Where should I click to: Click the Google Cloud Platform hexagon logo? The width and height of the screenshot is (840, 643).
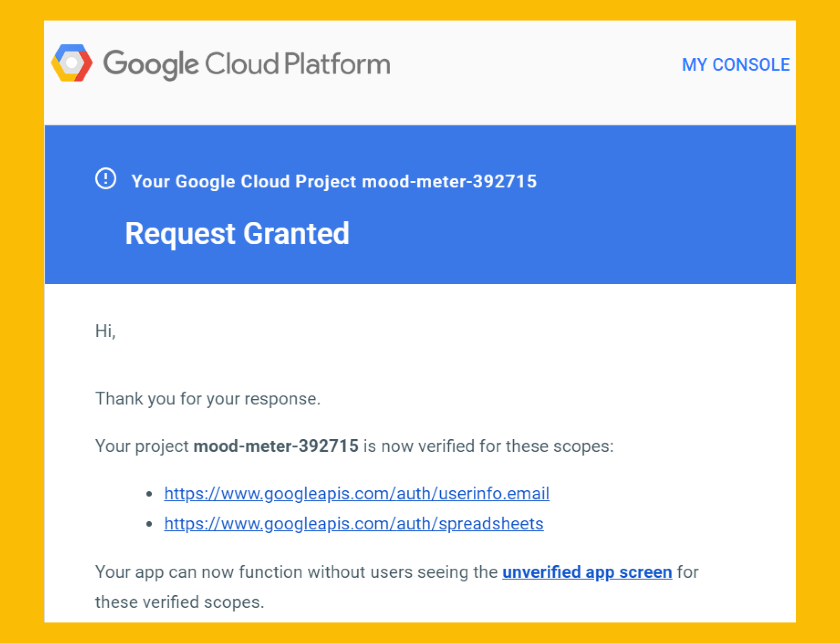(72, 63)
